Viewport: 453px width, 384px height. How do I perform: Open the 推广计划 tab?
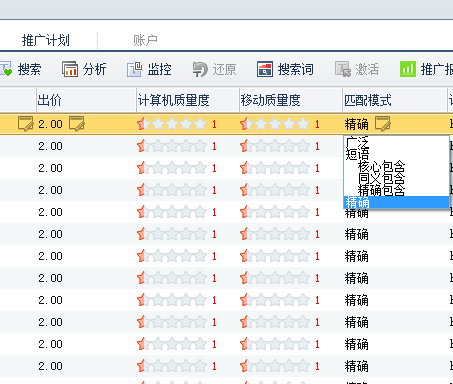(46, 40)
